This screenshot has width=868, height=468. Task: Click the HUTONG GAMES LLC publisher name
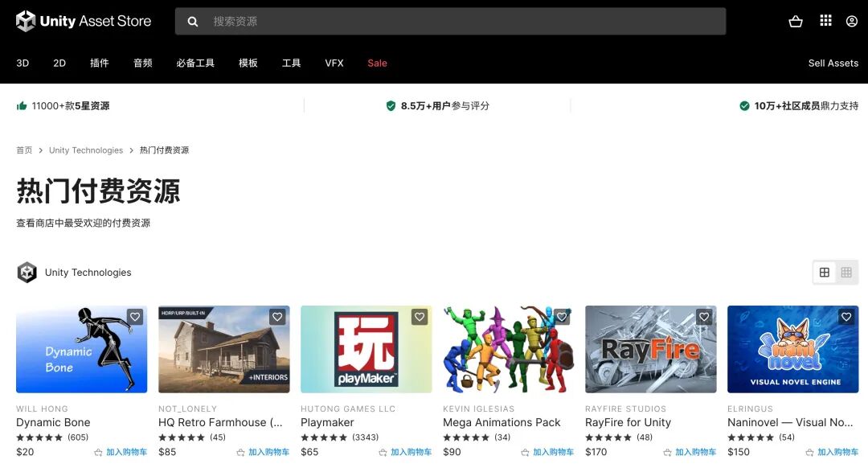click(348, 408)
